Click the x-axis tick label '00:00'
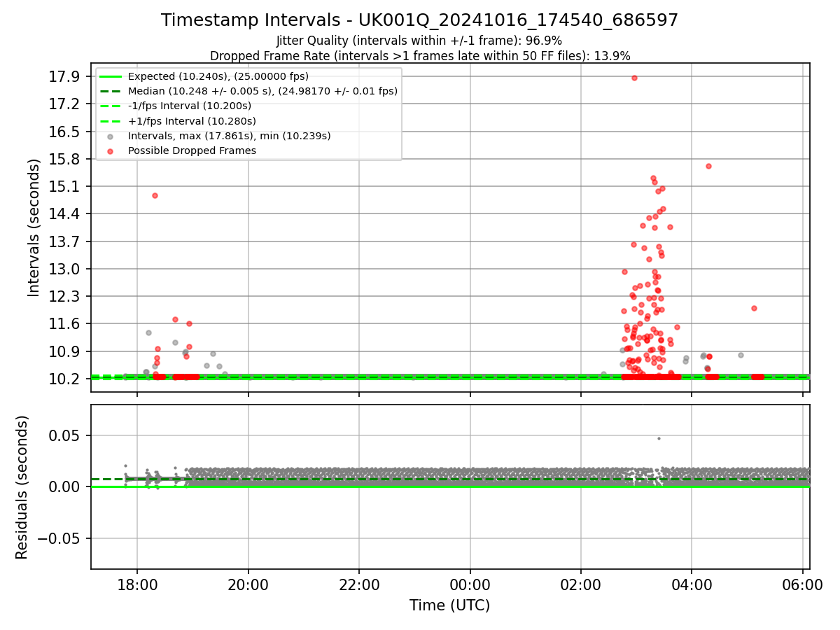 point(470,584)
